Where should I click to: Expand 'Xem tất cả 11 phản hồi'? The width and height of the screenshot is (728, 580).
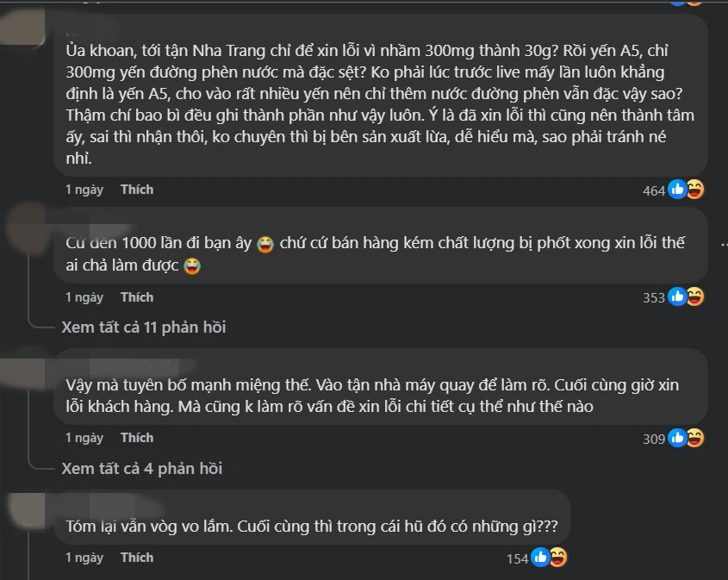tap(144, 327)
